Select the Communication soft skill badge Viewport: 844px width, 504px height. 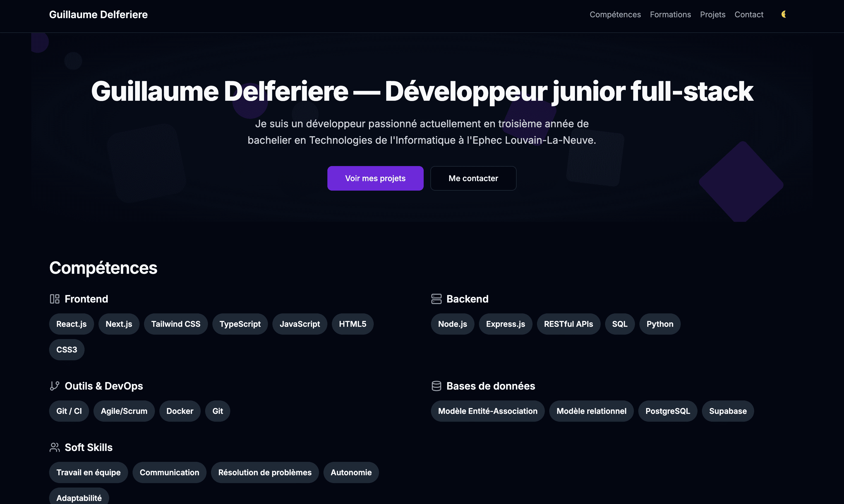coord(169,472)
